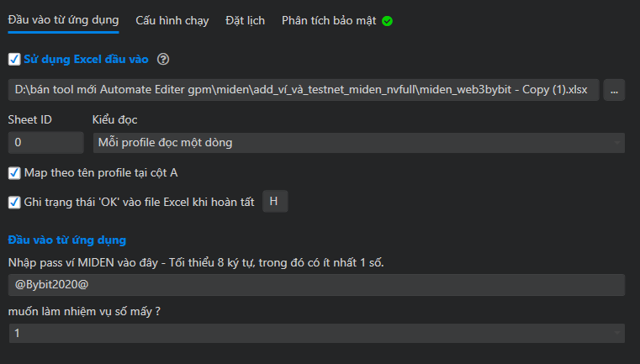Disable 'Map theo tên profile tại cột A'
Image resolution: width=640 pixels, height=364 pixels.
[x=13, y=173]
